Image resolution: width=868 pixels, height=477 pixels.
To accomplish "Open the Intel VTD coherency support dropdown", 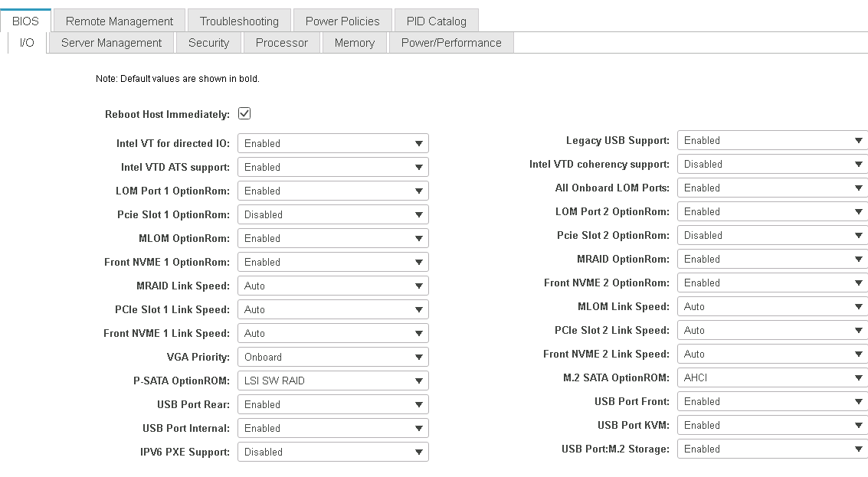I will [x=772, y=164].
